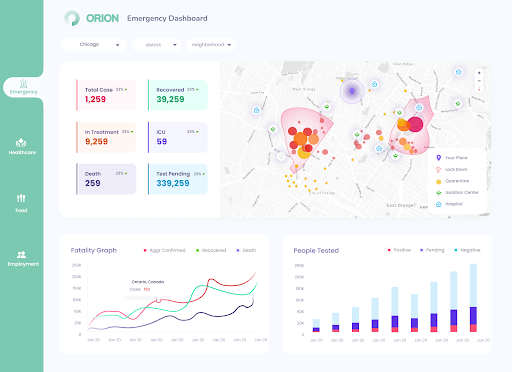This screenshot has width=512, height=372.
Task: Open the Food sidebar section
Action: pyautogui.click(x=21, y=203)
